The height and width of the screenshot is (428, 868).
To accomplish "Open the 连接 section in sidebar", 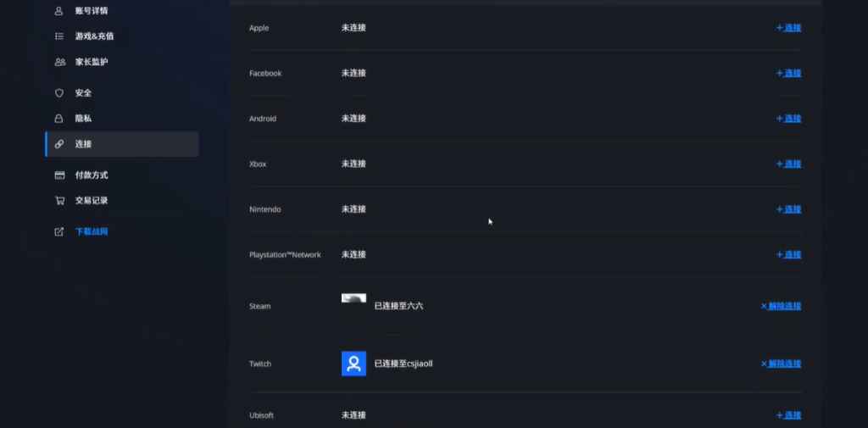I will (83, 144).
